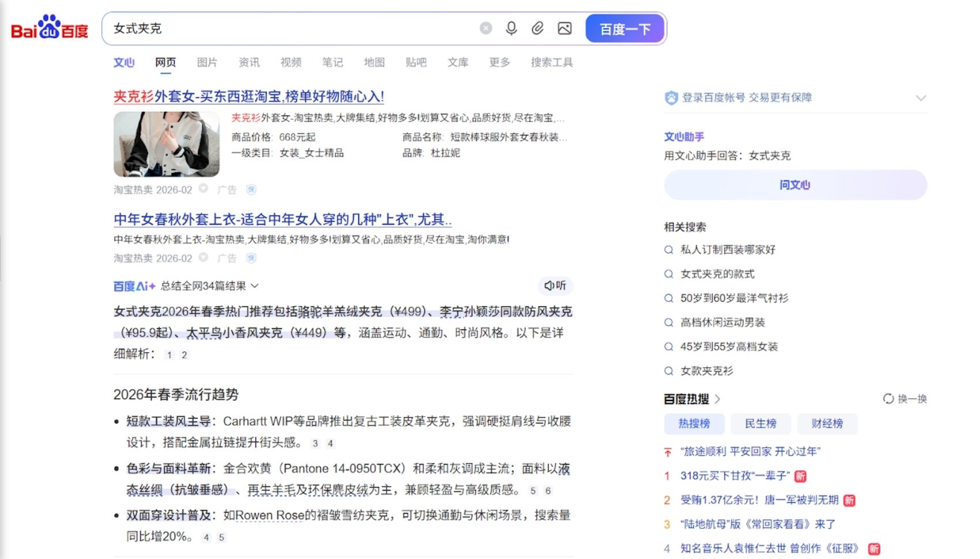
Task: Open image search via the camera icon
Action: (565, 28)
